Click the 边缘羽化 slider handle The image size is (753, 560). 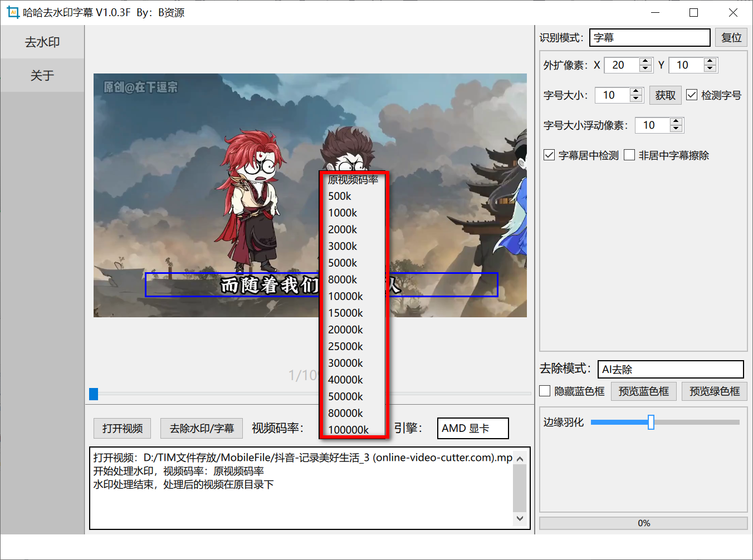[x=651, y=422]
